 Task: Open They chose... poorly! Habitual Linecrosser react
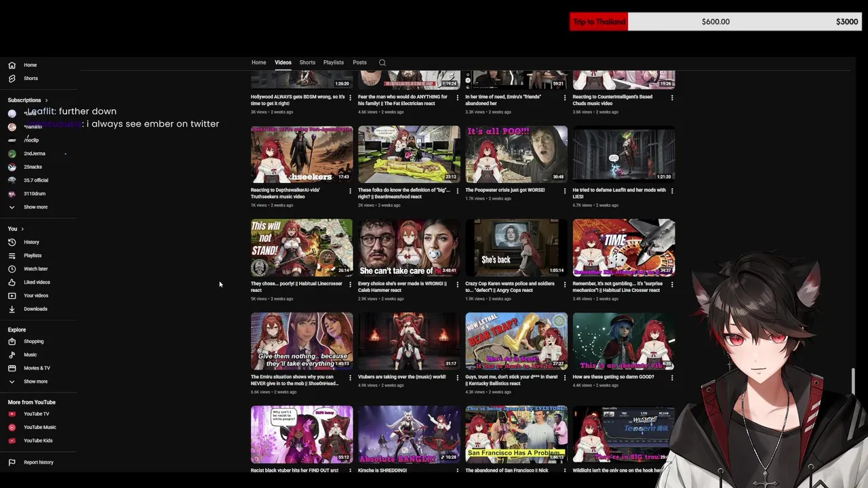coord(296,287)
